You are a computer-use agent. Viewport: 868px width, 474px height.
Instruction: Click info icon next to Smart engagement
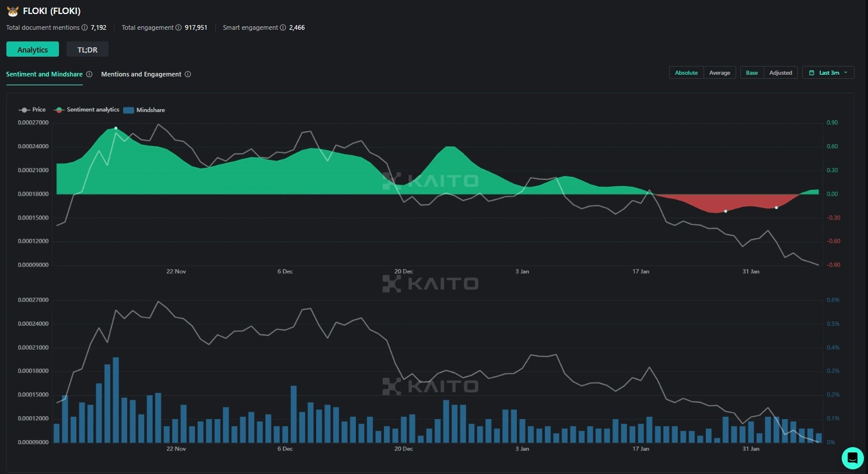click(x=283, y=27)
